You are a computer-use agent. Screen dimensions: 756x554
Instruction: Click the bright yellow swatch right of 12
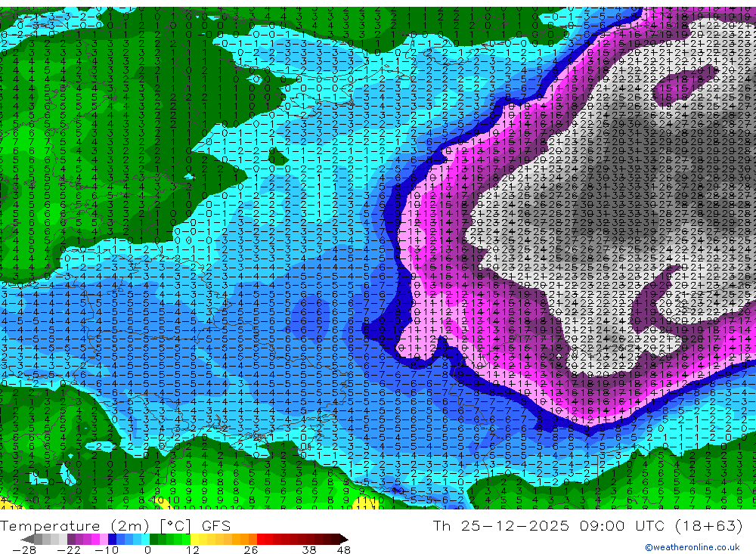[x=194, y=539]
